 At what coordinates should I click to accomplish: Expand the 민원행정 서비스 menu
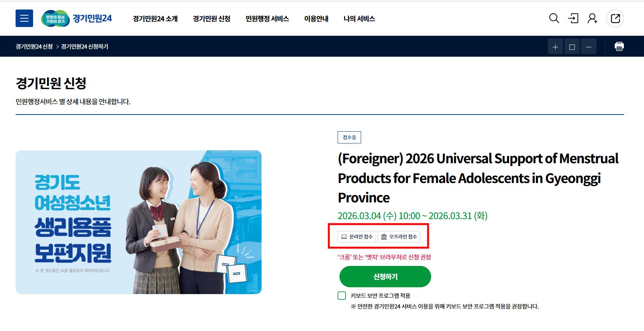(267, 19)
